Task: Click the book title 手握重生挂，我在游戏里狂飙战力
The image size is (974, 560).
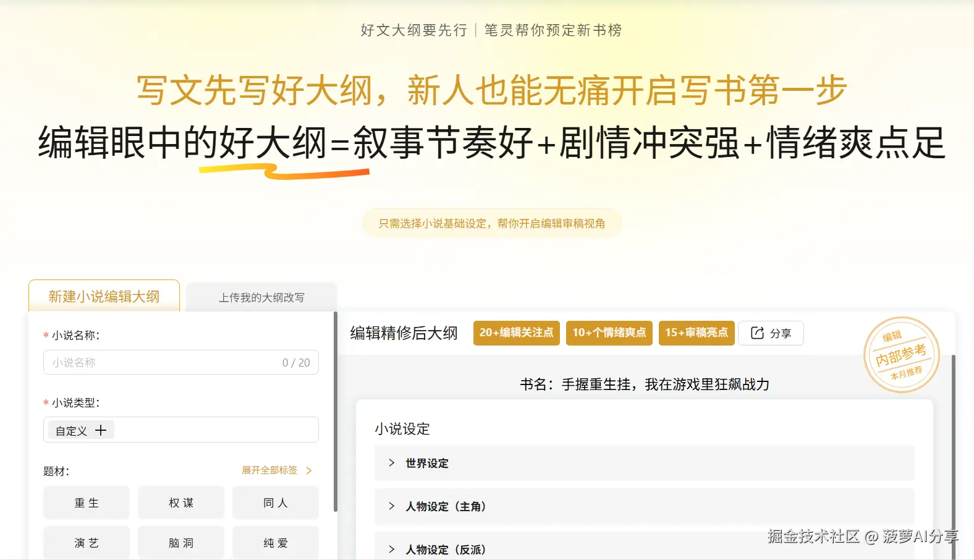Action: point(665,384)
